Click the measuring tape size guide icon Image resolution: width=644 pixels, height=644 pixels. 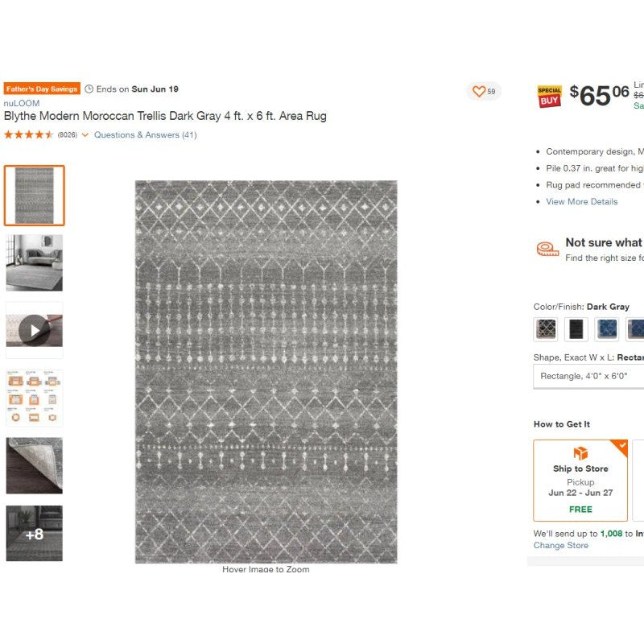547,250
